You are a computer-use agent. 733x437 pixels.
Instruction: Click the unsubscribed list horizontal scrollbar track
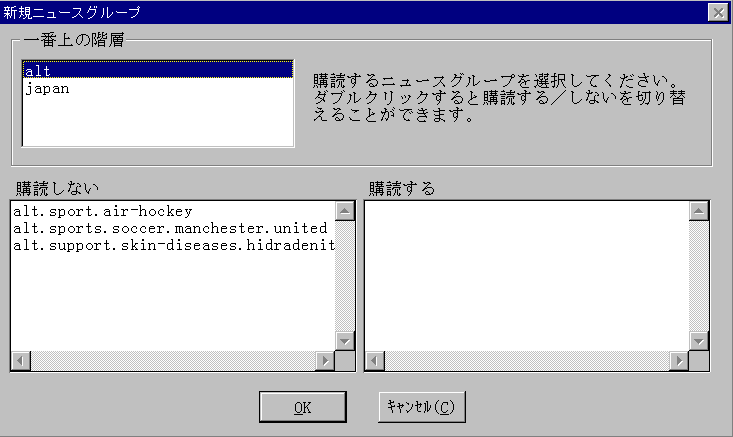pos(173,361)
